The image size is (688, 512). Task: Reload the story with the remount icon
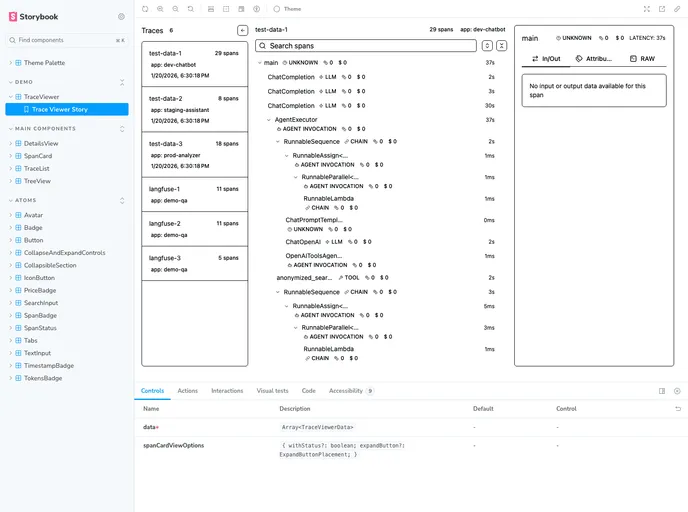point(145,9)
